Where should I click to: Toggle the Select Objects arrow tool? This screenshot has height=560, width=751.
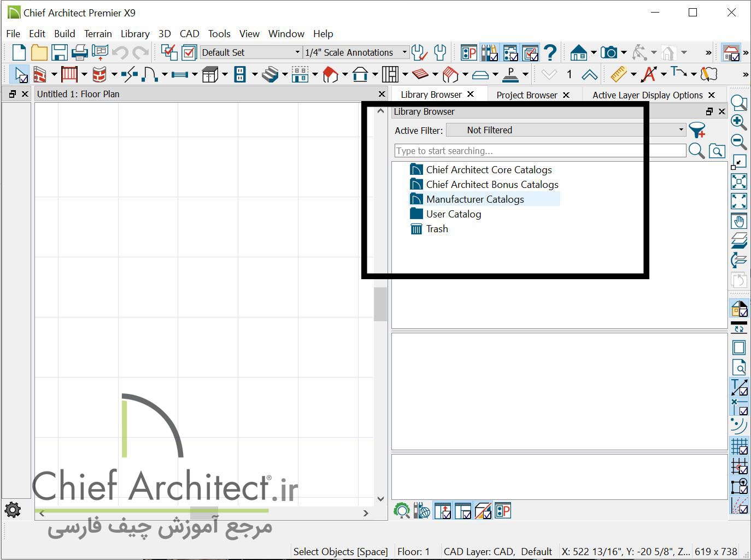[x=20, y=74]
